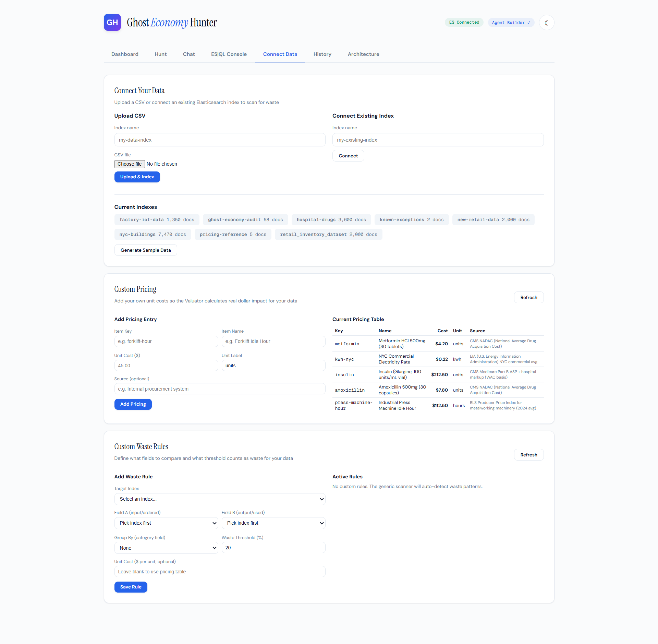Screen dimensions: 658x644
Task: Switch to the Hunt tab
Action: coord(160,54)
